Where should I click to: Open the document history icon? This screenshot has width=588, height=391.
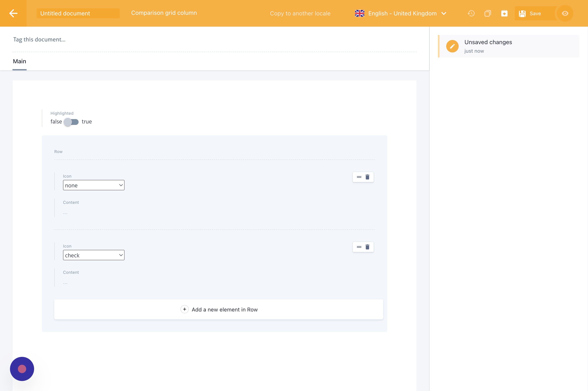click(471, 13)
